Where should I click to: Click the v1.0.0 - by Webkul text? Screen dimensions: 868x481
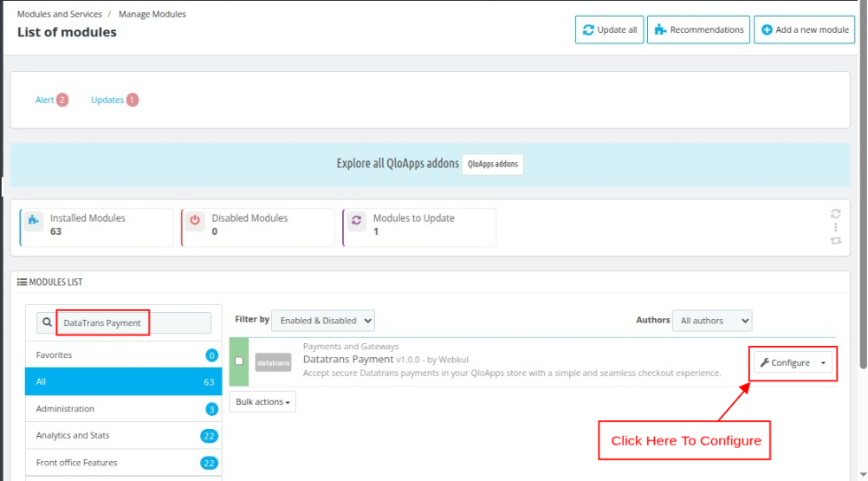tap(432, 360)
